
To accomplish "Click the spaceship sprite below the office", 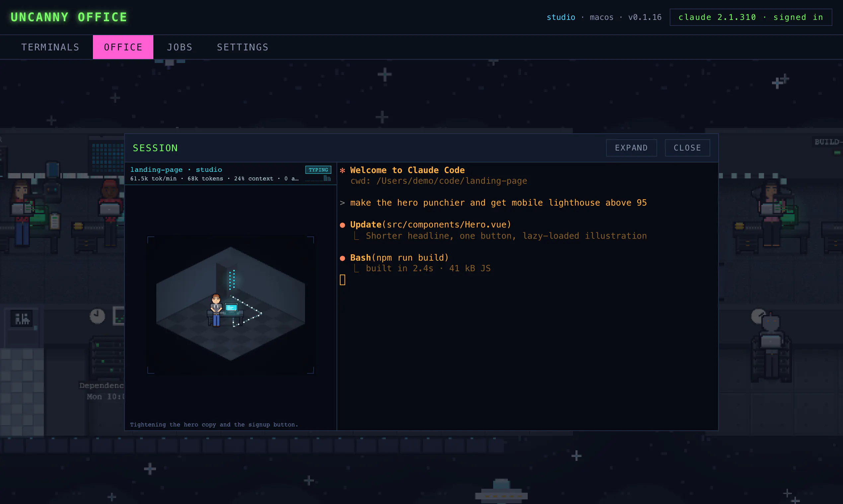I will [x=501, y=491].
